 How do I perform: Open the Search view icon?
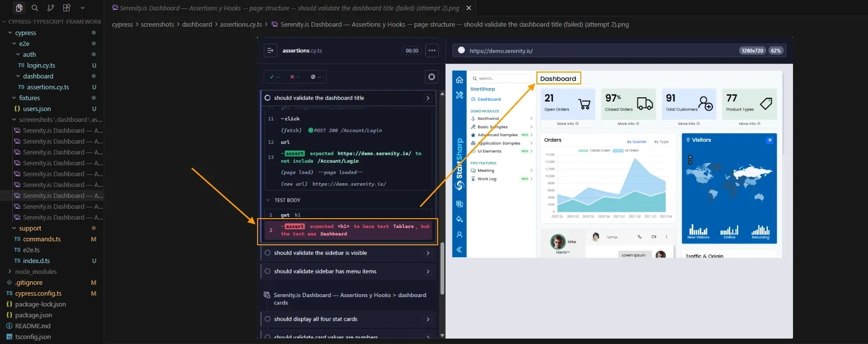(35, 8)
